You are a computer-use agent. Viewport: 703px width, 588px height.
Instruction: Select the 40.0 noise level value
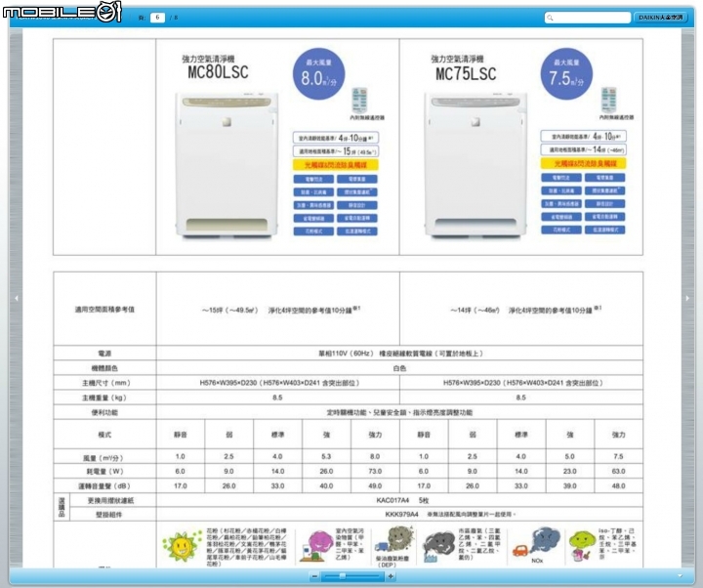(x=326, y=486)
